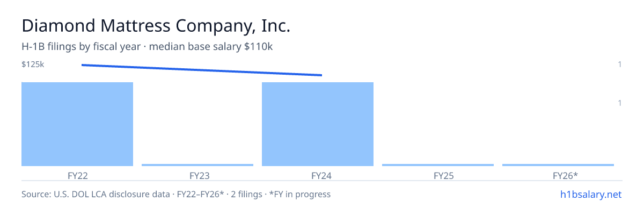Click the FY22 filings bar

(77, 124)
